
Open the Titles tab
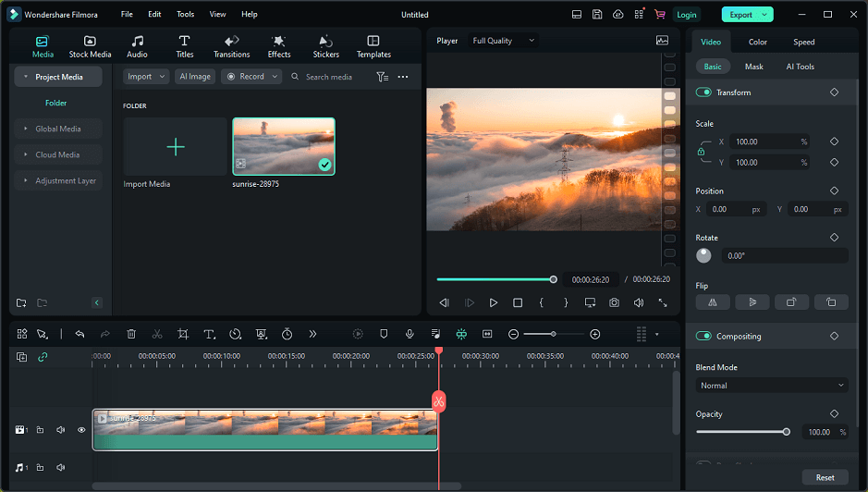184,46
